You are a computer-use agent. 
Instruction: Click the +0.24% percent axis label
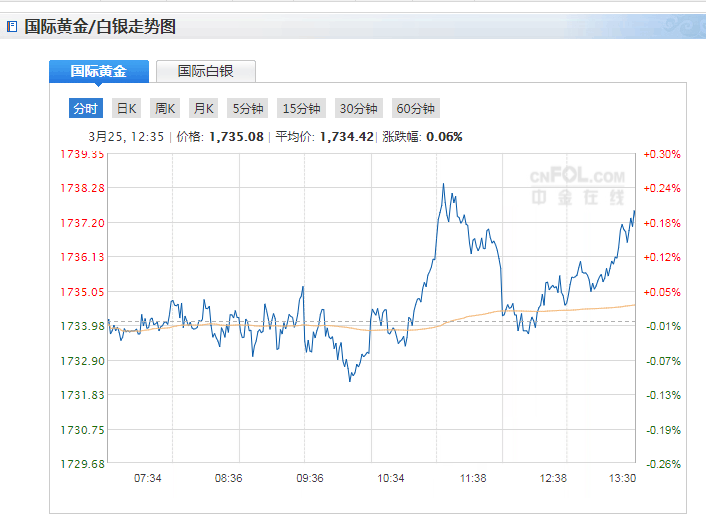point(662,188)
